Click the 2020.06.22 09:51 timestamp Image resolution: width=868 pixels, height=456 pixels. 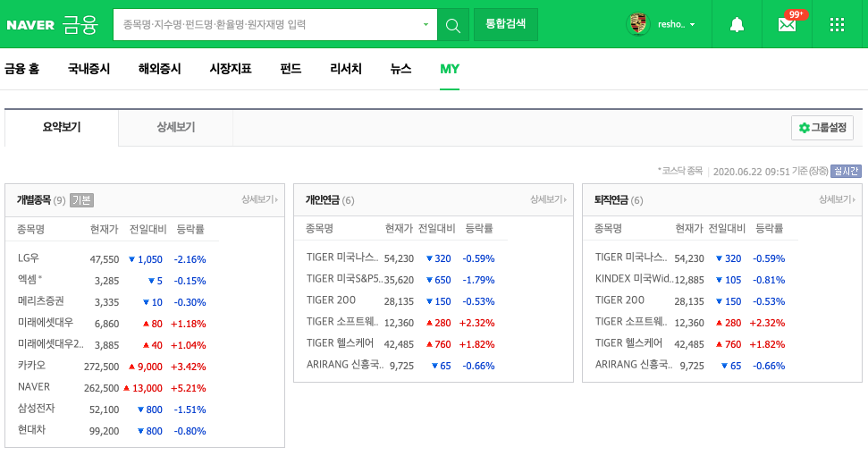click(x=751, y=172)
